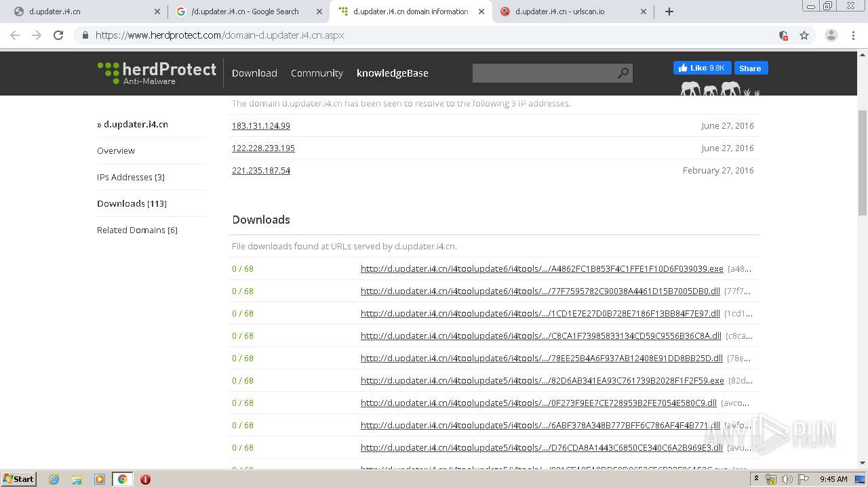Open the Chrome profile avatar icon
This screenshot has height=488, width=868.
coord(831,35)
